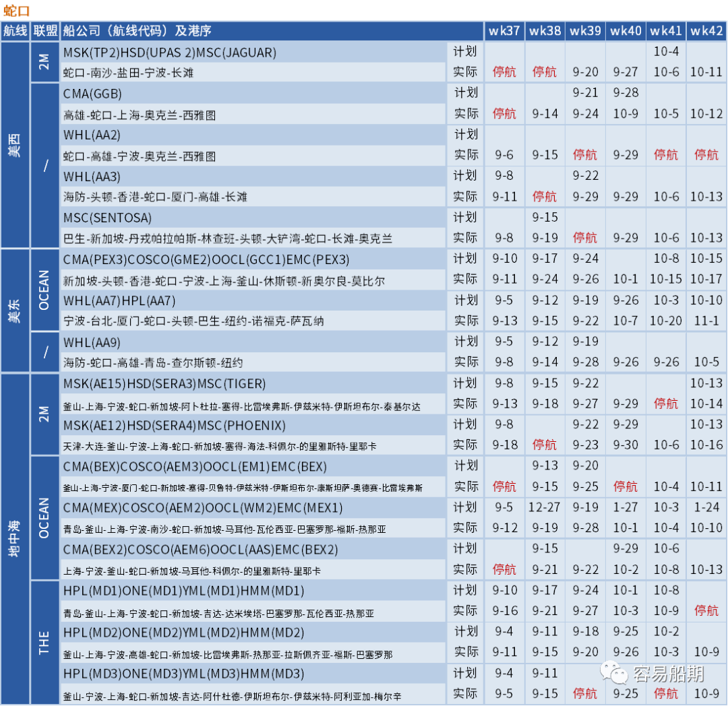Select the 2M alliance label in 美西 section
This screenshot has width=728, height=706.
coord(45,62)
